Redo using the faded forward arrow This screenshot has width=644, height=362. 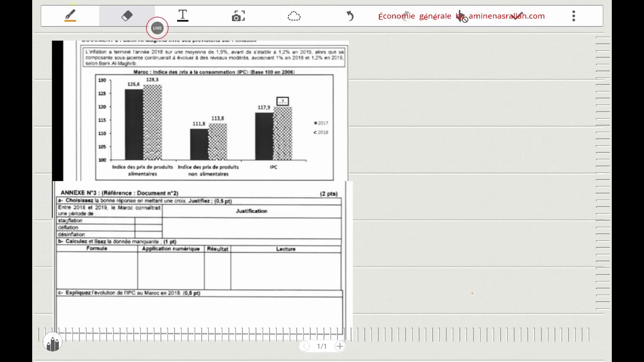click(x=407, y=16)
